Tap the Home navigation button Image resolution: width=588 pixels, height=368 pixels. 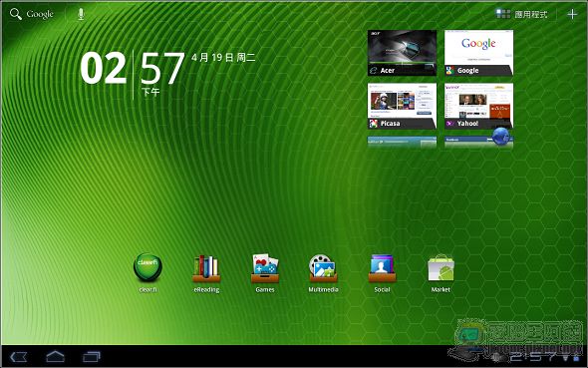55,356
